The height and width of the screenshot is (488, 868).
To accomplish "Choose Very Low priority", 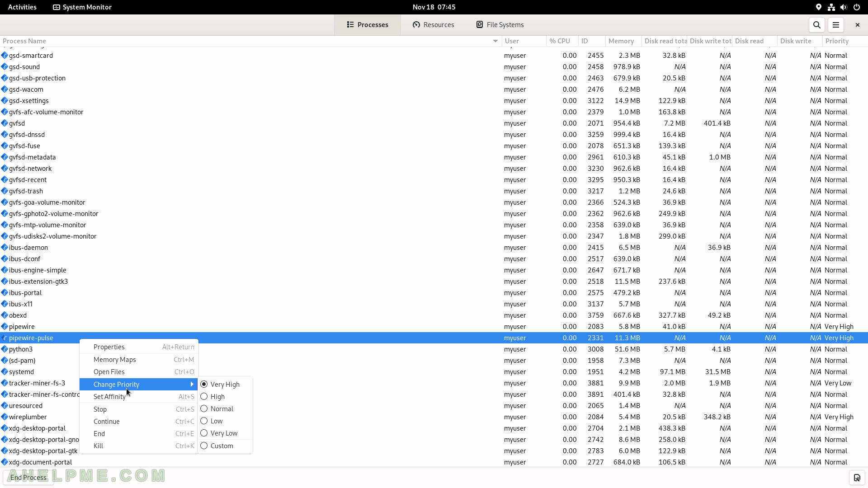I will coord(225,433).
